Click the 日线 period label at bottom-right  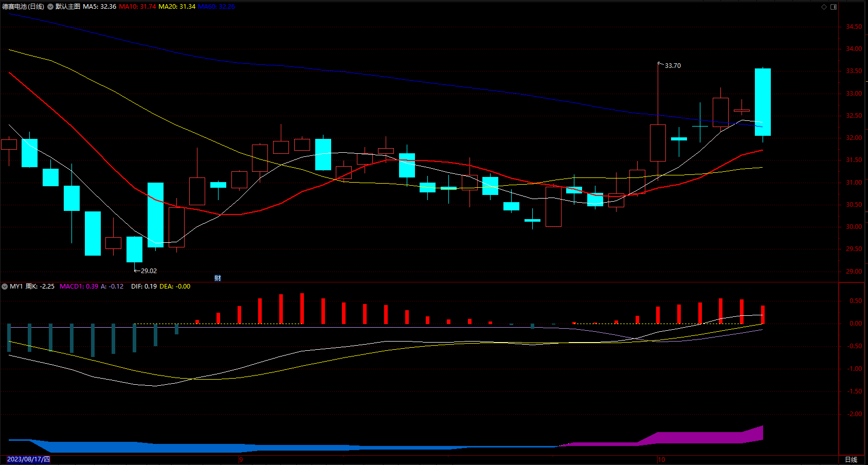point(852,459)
